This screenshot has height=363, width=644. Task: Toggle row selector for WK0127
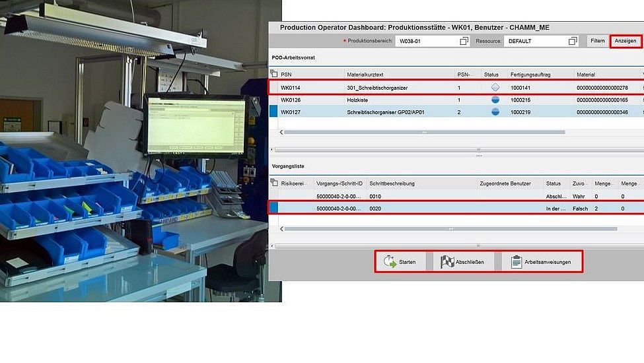tap(273, 112)
